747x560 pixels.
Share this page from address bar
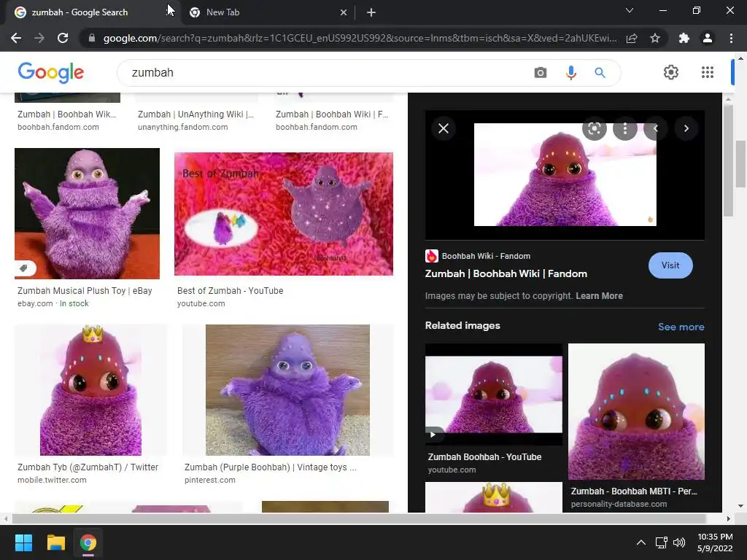[632, 38]
